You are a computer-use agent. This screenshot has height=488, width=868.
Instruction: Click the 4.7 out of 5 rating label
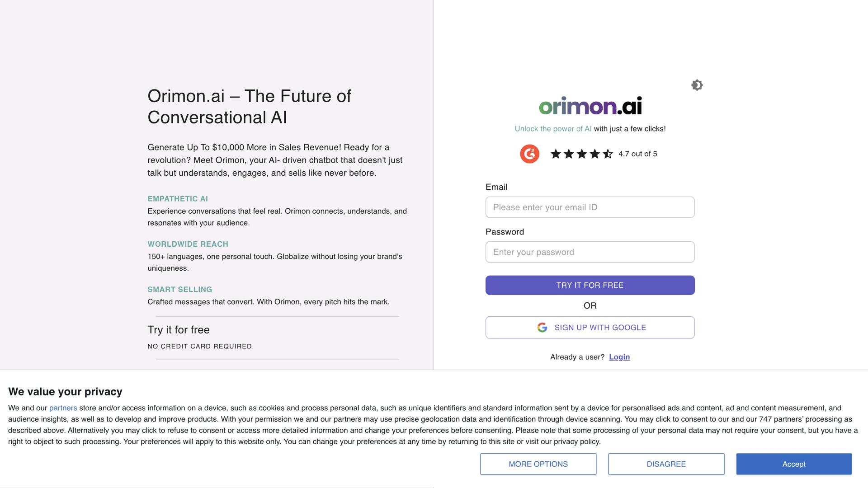point(637,154)
